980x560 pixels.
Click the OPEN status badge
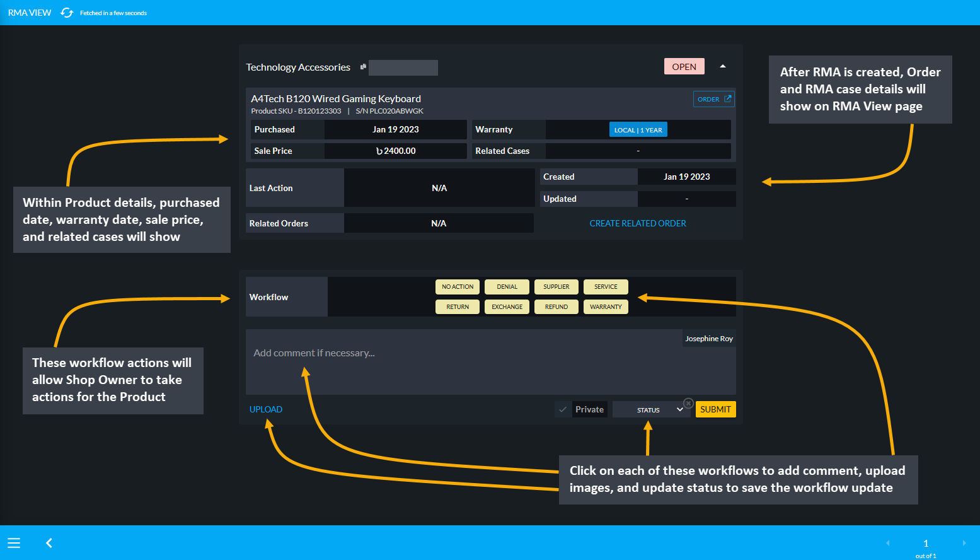684,66
